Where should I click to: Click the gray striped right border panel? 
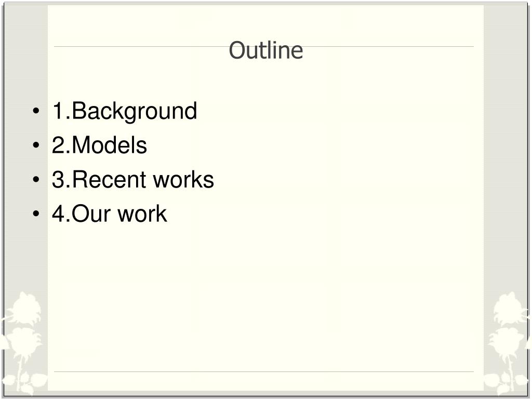(x=506, y=153)
